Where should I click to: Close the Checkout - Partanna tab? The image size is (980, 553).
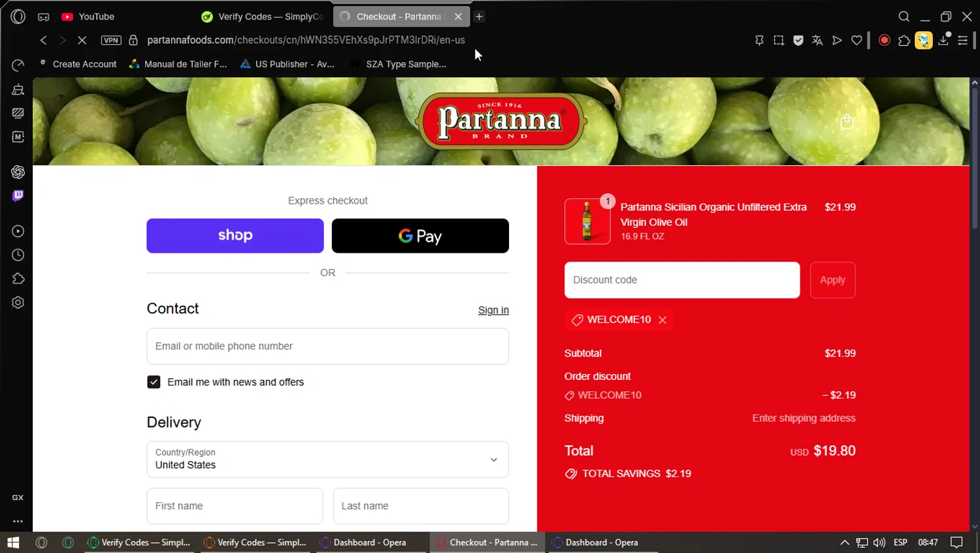coord(458,16)
